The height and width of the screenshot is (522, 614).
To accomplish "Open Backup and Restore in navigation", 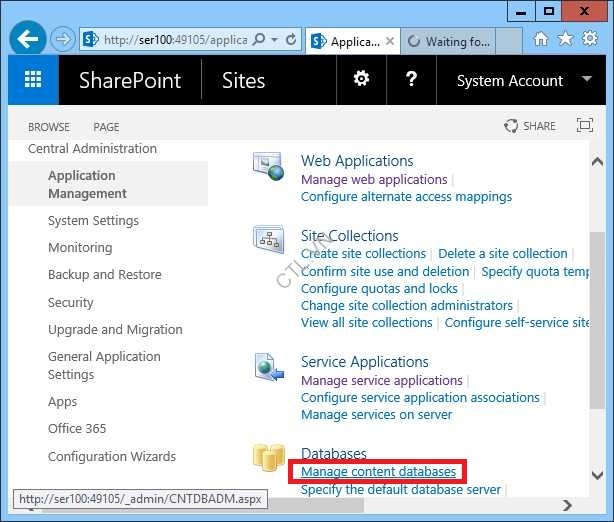I will (x=105, y=275).
